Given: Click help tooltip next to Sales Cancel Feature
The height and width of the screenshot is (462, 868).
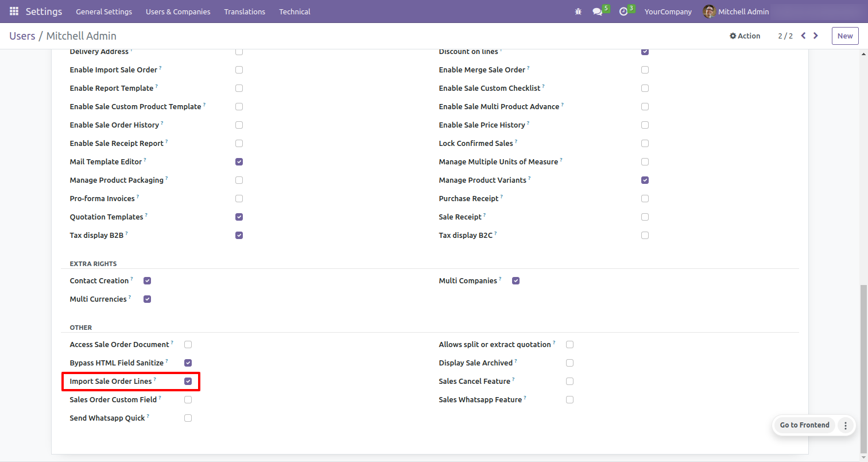Looking at the screenshot, I should [x=513, y=379].
